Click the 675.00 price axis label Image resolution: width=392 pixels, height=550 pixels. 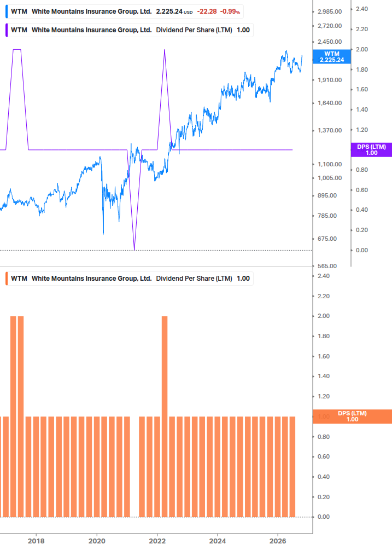[x=327, y=239]
